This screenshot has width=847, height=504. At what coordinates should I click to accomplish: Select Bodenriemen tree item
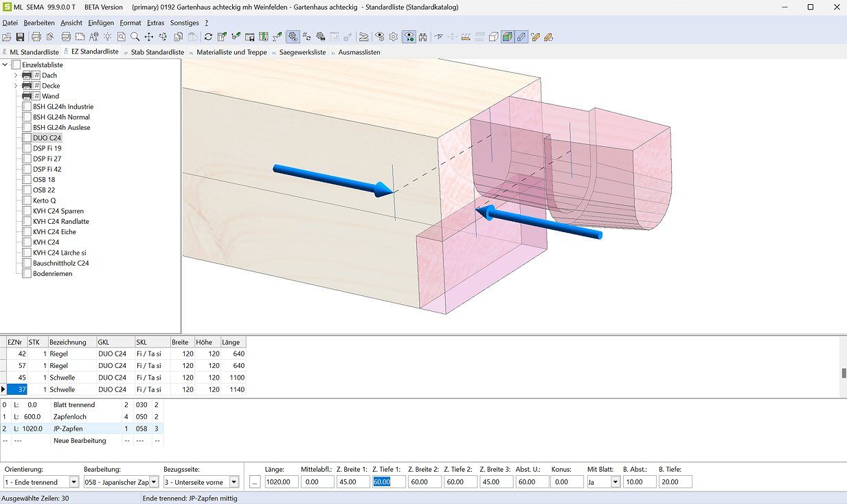pos(53,273)
